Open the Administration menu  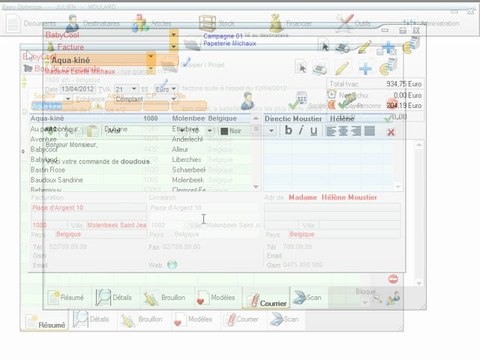point(431,23)
